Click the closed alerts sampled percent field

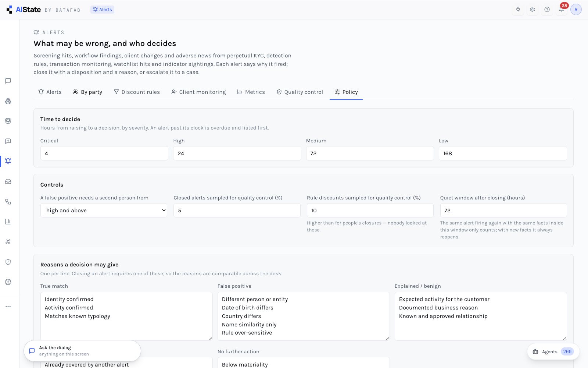coord(237,210)
